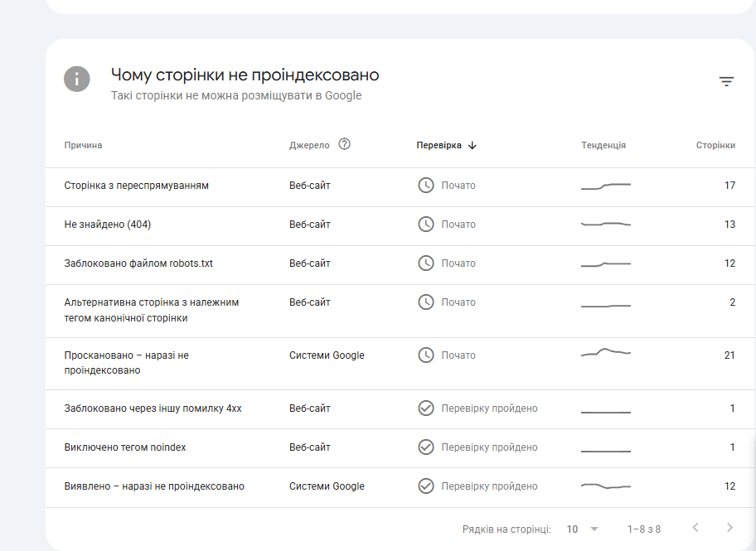
Task: Open Заблоковано файлом robots.txt reason
Action: click(138, 263)
